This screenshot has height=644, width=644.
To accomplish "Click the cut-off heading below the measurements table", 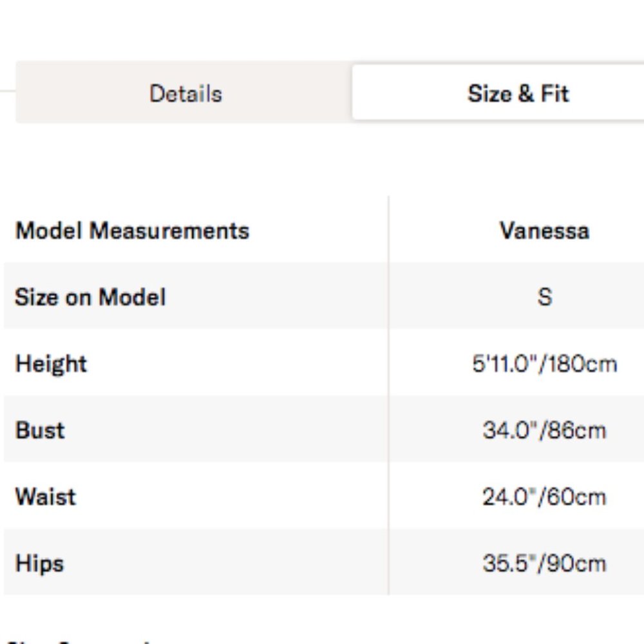I will click(77, 641).
